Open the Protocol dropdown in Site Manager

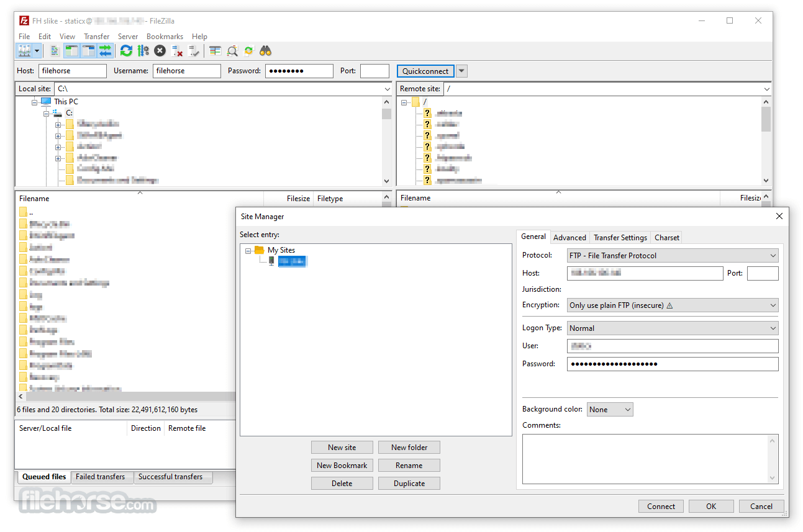click(672, 255)
